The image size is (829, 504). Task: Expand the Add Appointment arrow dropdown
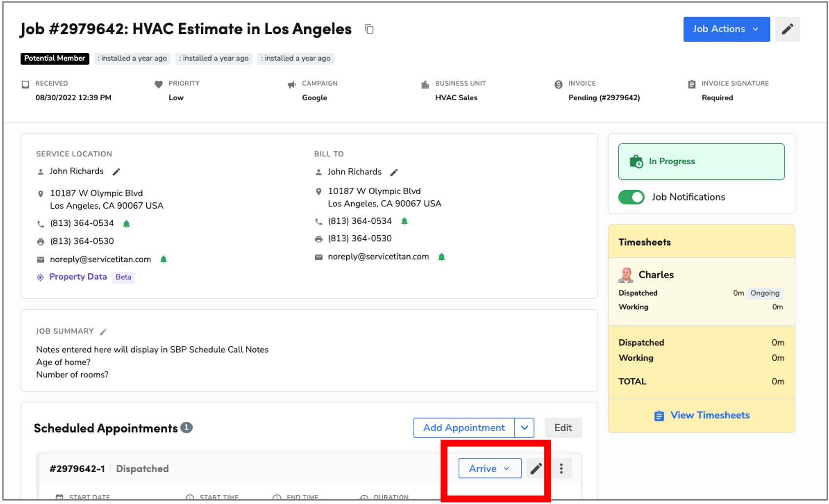coord(524,428)
